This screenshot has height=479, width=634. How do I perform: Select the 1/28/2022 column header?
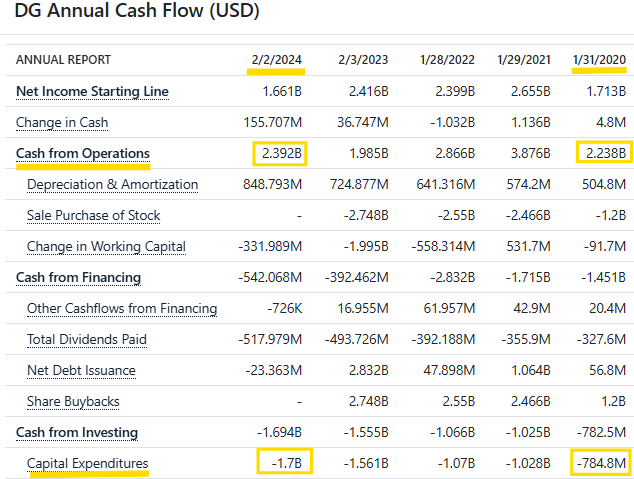pyautogui.click(x=447, y=60)
